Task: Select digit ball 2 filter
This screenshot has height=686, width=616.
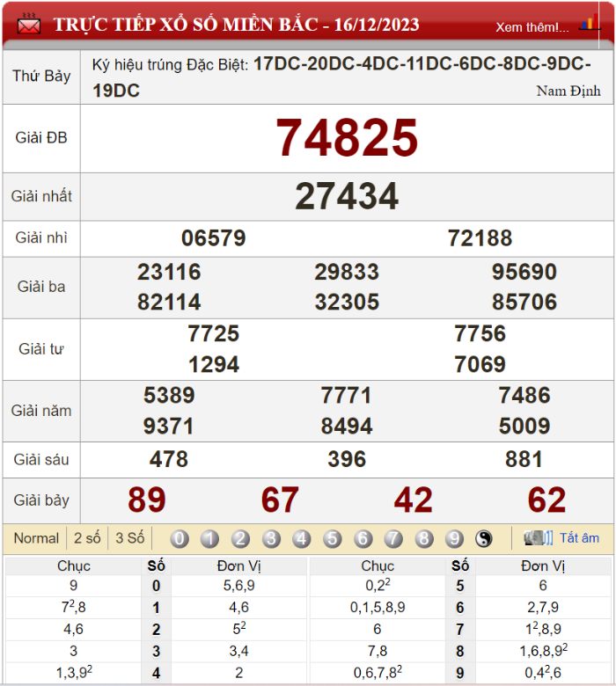Action: tap(240, 538)
